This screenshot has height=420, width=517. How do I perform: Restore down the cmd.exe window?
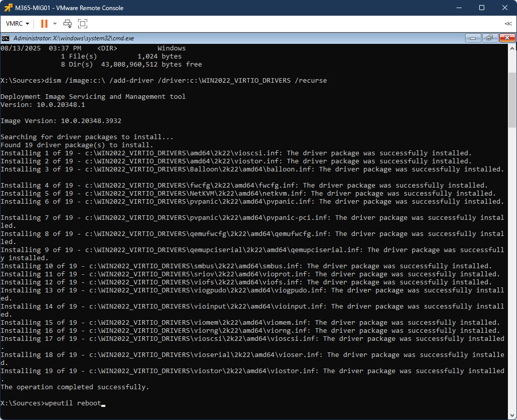tap(490, 38)
